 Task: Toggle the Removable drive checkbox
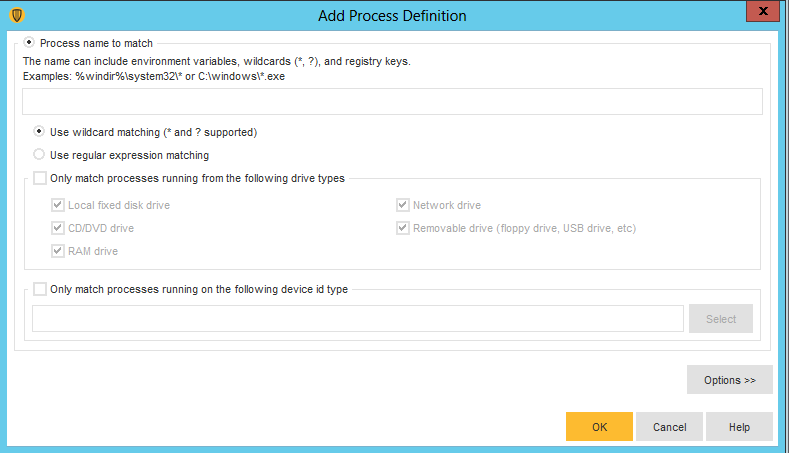[x=402, y=228]
